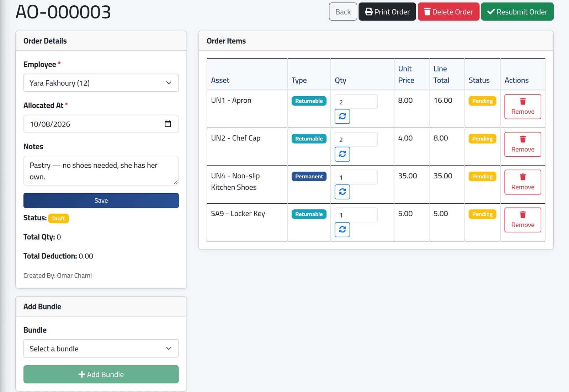Image resolution: width=569 pixels, height=392 pixels.
Task: Click the Returnable badge on the Apron row
Action: click(309, 101)
